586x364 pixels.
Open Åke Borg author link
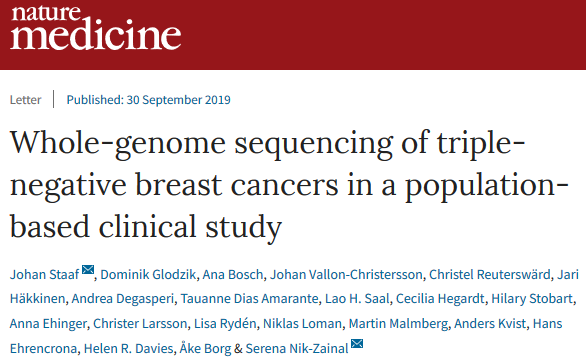pos(205,349)
